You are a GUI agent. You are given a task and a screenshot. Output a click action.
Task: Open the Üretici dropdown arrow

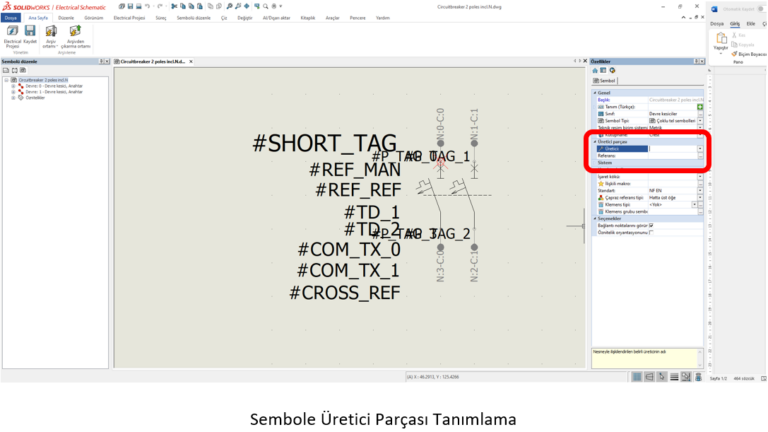click(x=700, y=149)
